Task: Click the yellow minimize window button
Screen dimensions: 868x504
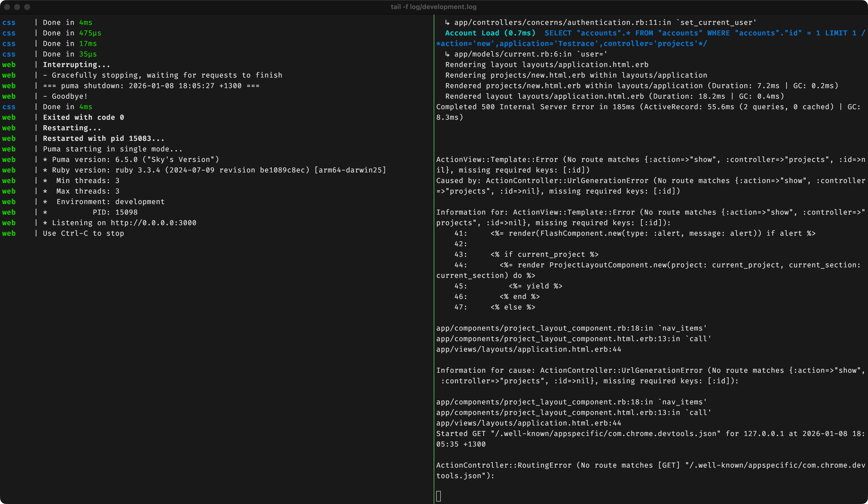Action: 17,7
